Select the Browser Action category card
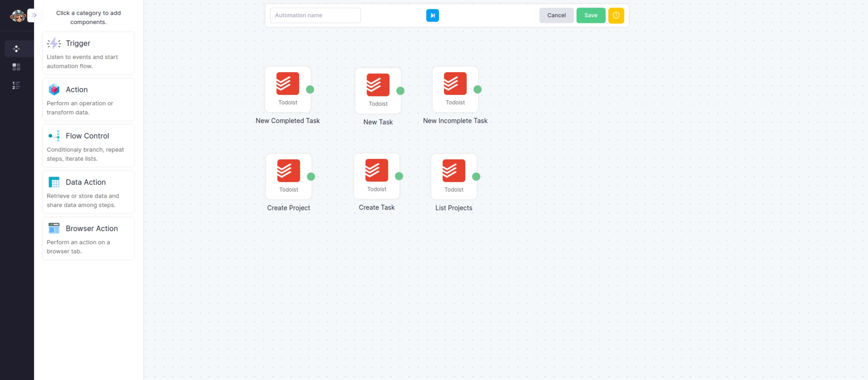868x380 pixels. [x=88, y=238]
